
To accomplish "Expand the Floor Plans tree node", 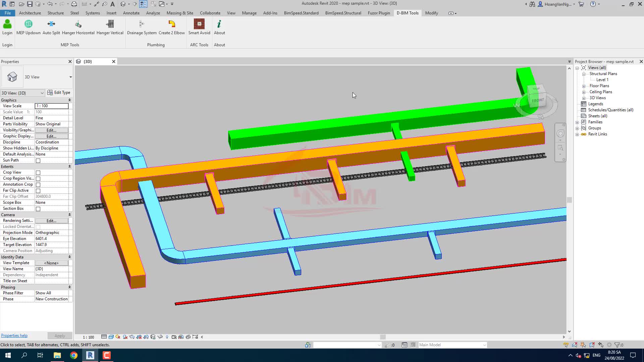I will [584, 86].
